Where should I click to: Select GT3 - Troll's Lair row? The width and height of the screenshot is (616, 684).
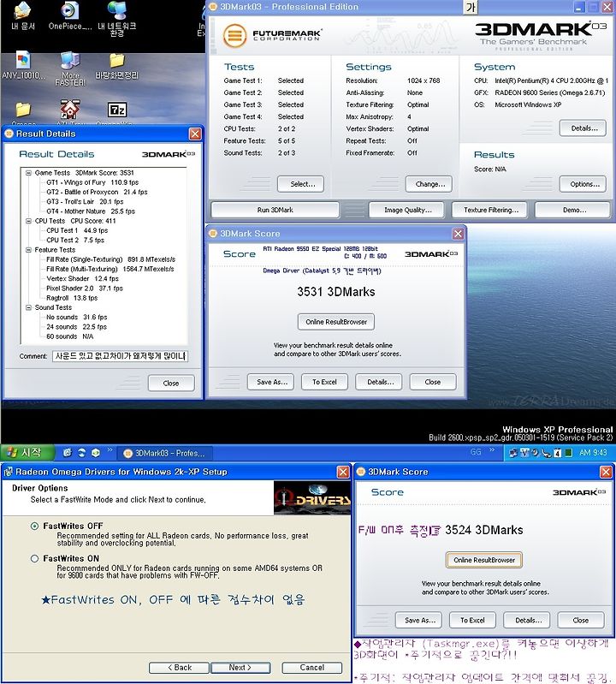point(85,201)
